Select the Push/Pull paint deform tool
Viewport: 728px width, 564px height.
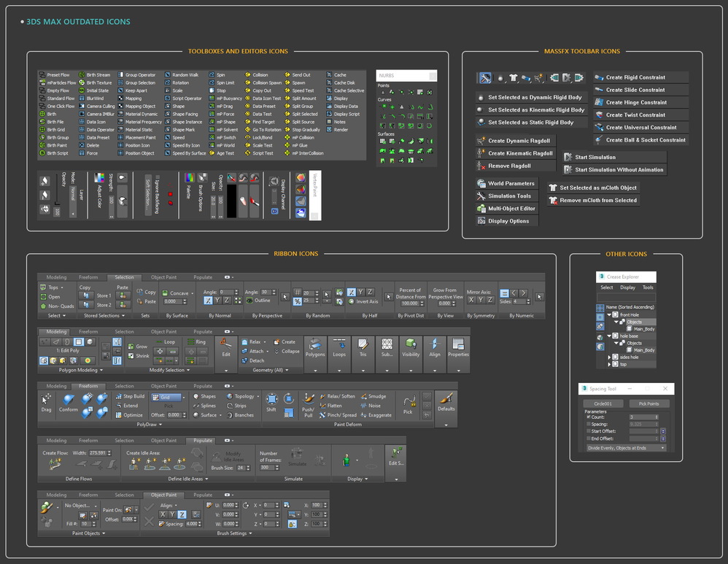click(308, 405)
